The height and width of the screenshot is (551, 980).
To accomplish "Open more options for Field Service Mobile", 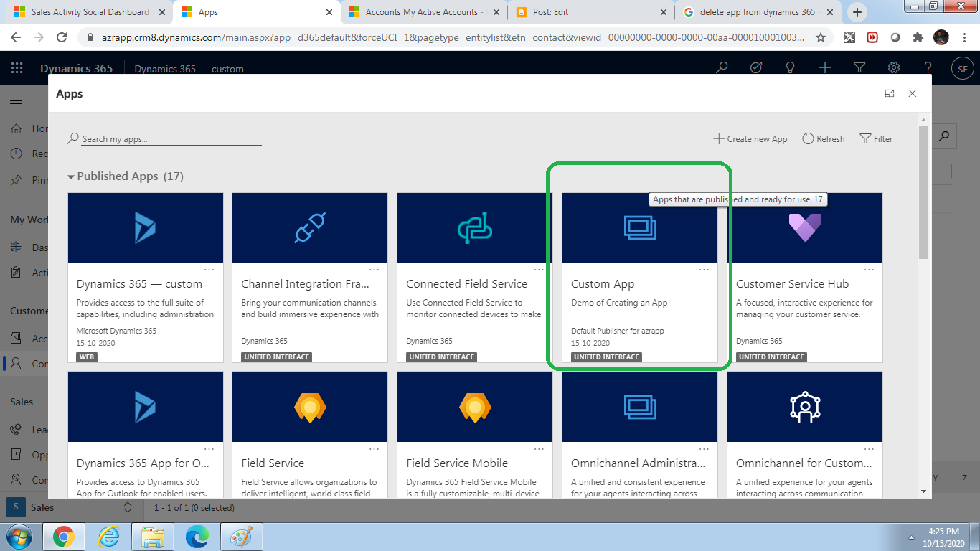I will point(540,449).
